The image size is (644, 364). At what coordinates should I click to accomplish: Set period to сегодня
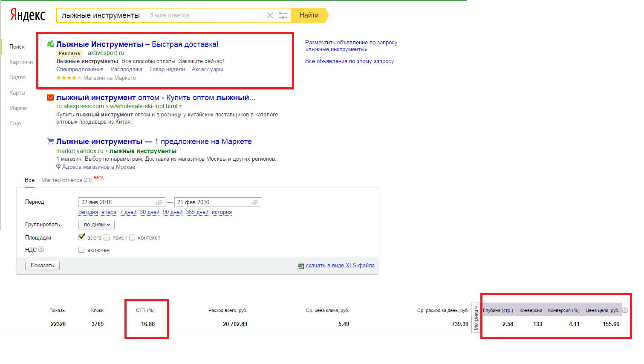click(88, 212)
